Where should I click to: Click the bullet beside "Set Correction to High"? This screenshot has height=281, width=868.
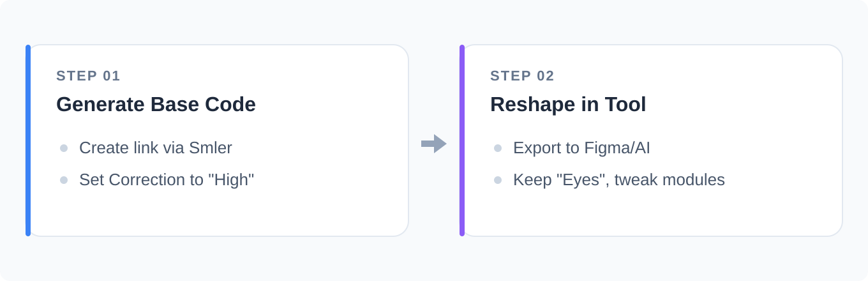coord(64,180)
